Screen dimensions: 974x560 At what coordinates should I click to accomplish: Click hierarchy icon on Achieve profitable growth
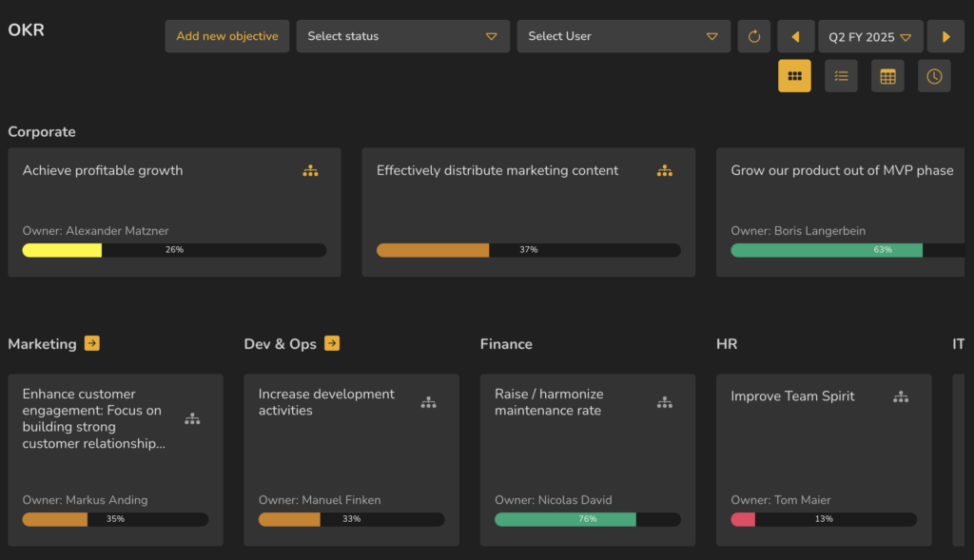[x=310, y=171]
